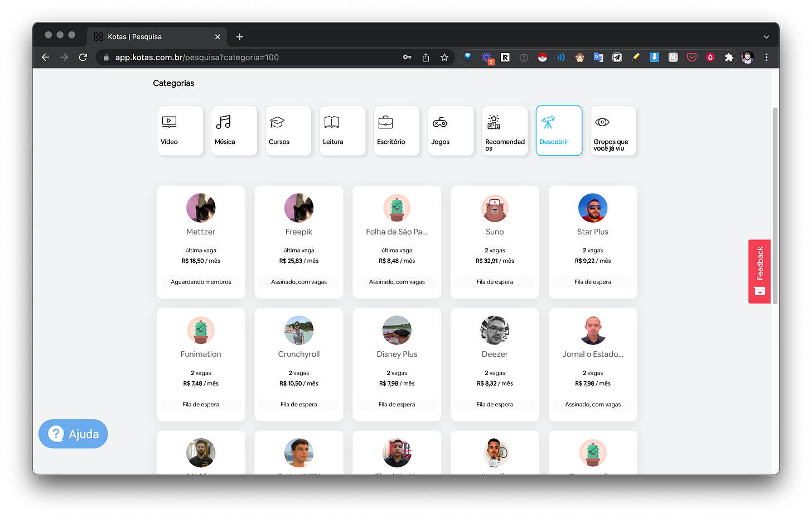
Task: Open the Extensions puzzle menu
Action: (x=729, y=57)
